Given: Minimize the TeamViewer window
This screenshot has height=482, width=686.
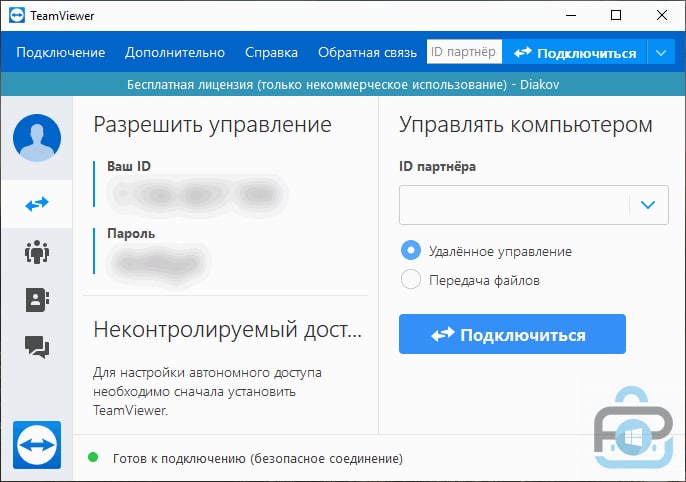Looking at the screenshot, I should (x=570, y=15).
